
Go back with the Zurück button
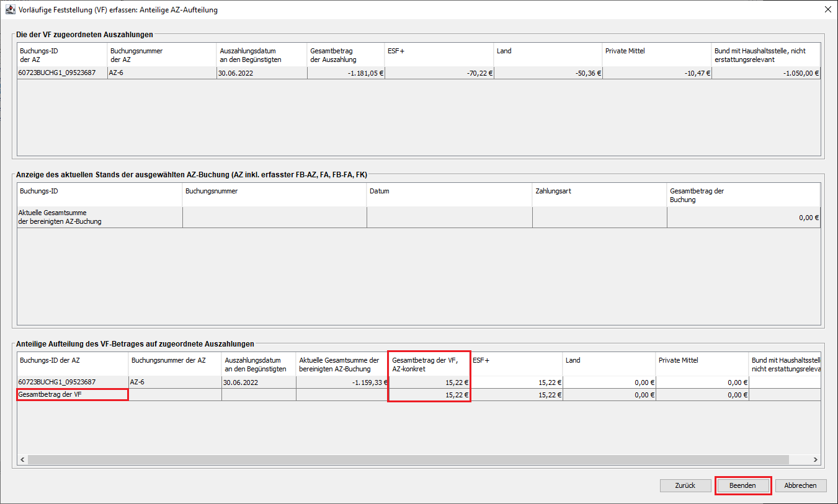[685, 485]
